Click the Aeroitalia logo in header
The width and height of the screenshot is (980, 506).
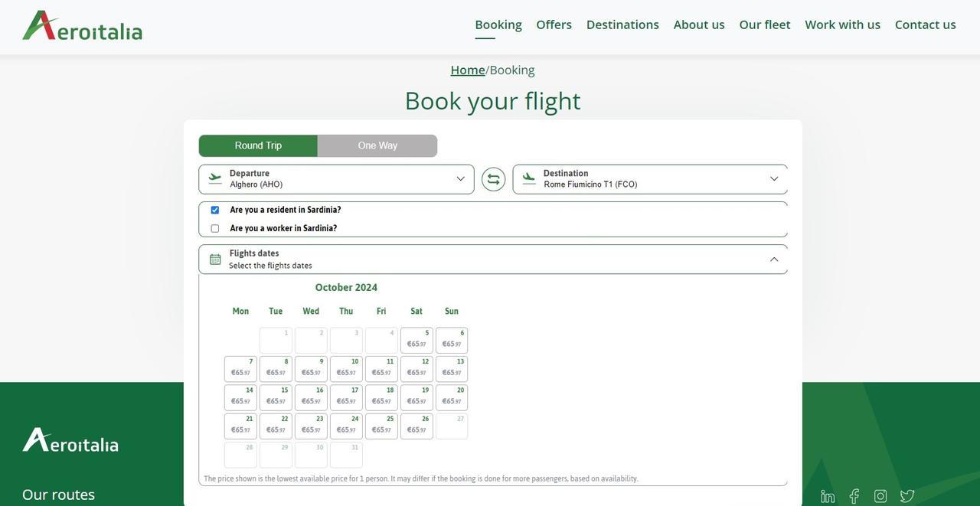coord(82,26)
